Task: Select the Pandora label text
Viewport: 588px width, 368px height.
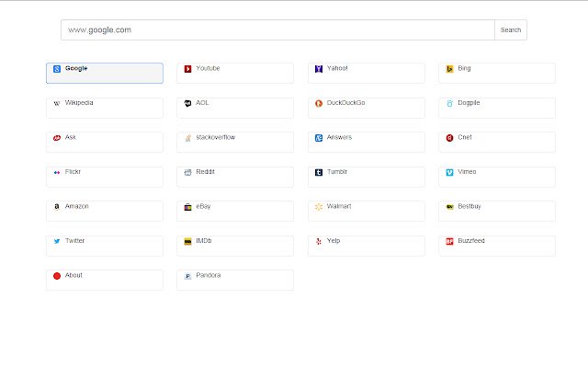Action: 209,275
